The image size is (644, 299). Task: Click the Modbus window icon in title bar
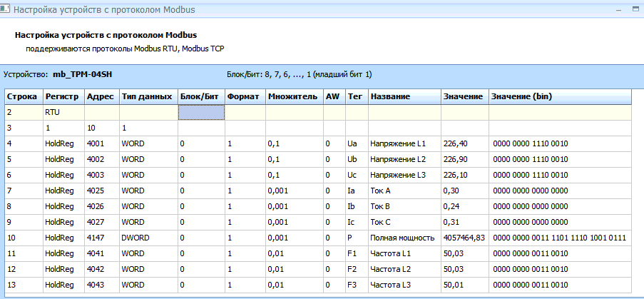click(x=6, y=11)
